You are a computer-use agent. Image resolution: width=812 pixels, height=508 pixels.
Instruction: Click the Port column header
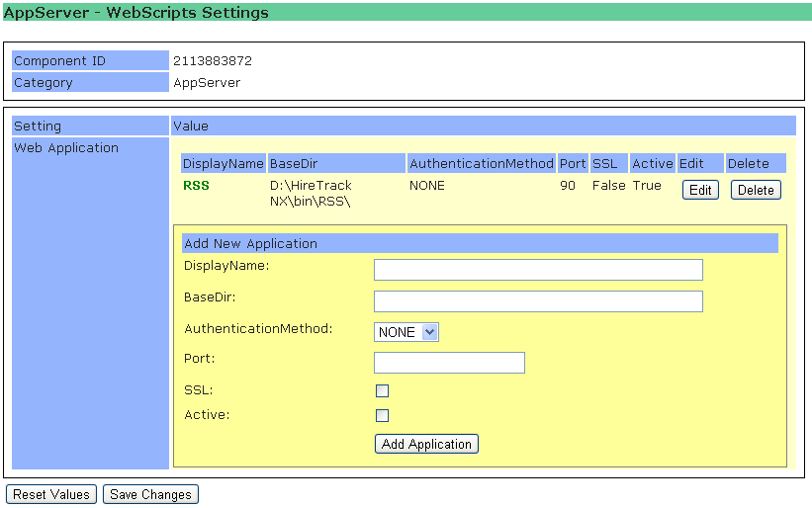[572, 163]
